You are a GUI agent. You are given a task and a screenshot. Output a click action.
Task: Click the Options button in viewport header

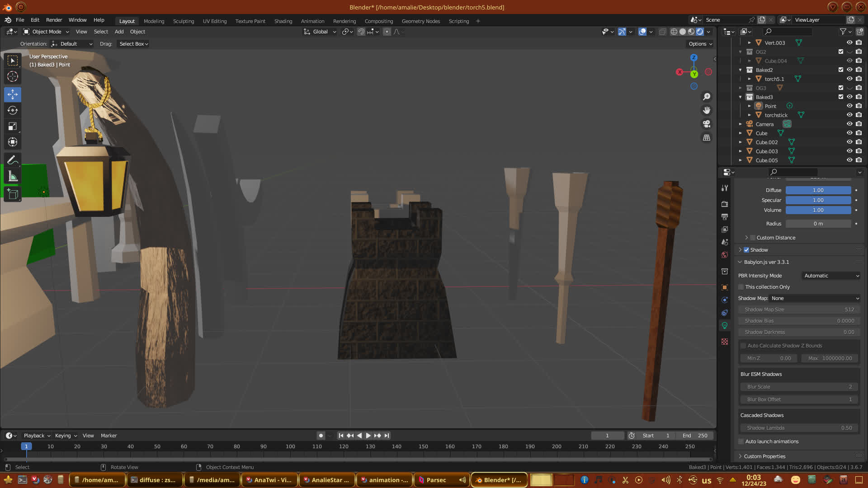click(x=700, y=44)
